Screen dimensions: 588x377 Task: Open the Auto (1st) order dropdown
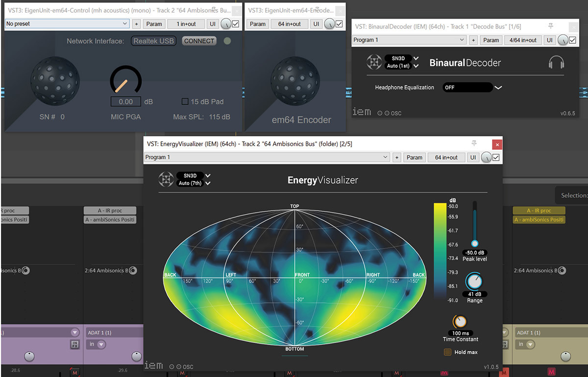[402, 66]
